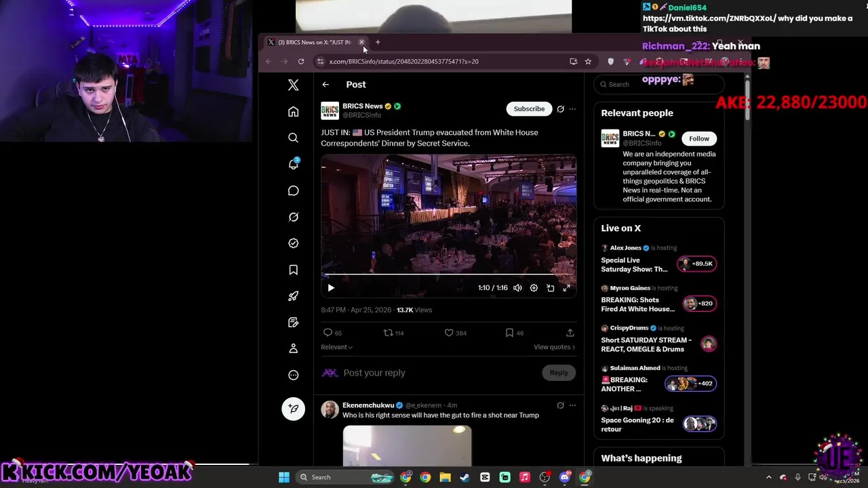Open BRICS News profile name in post
This screenshot has height=488, width=868.
(363, 106)
